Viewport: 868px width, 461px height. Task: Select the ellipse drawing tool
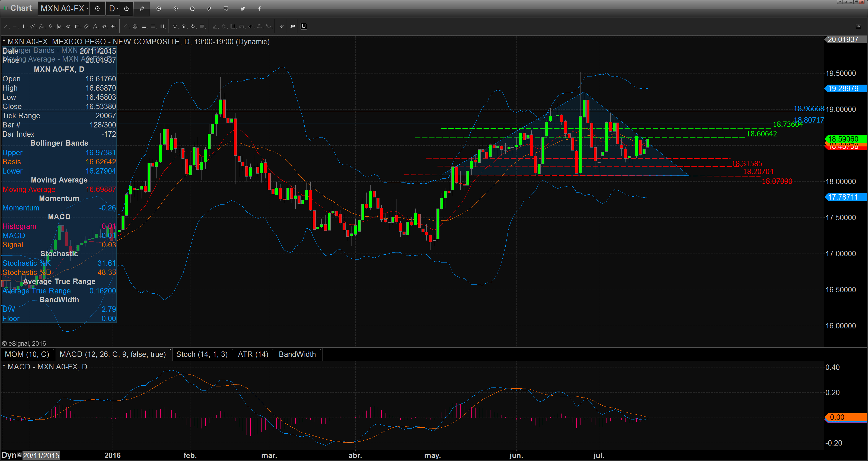tap(68, 26)
